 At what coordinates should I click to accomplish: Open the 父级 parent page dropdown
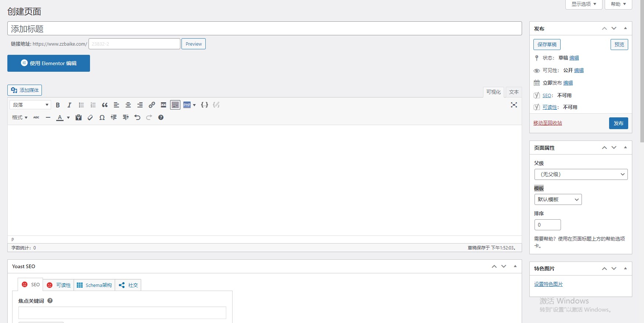pos(581,174)
